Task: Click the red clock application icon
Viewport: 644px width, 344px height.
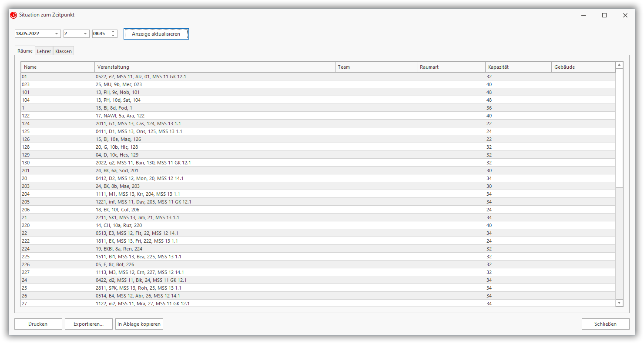Action: point(13,15)
